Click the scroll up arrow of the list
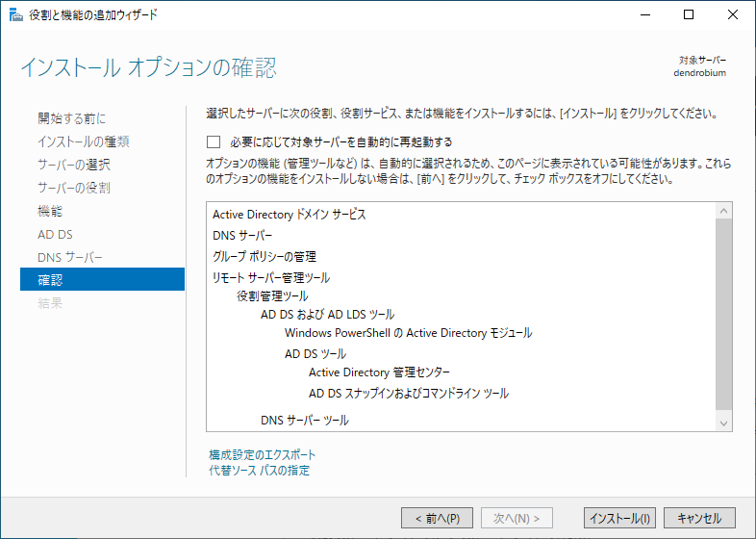Screen dimensions: 756x539 pos(723,211)
